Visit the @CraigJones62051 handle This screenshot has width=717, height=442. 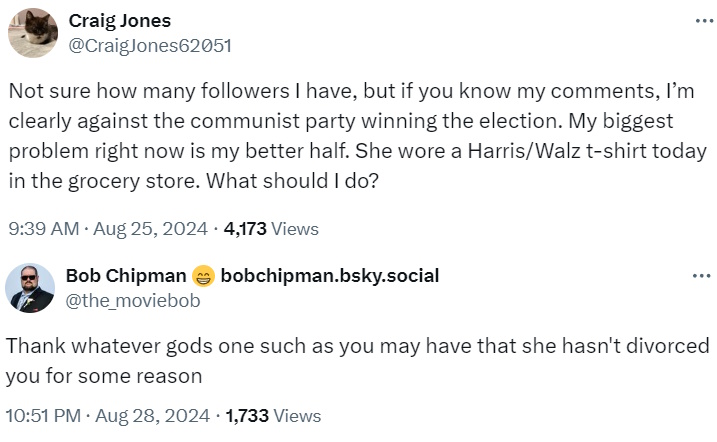pyautogui.click(x=150, y=44)
